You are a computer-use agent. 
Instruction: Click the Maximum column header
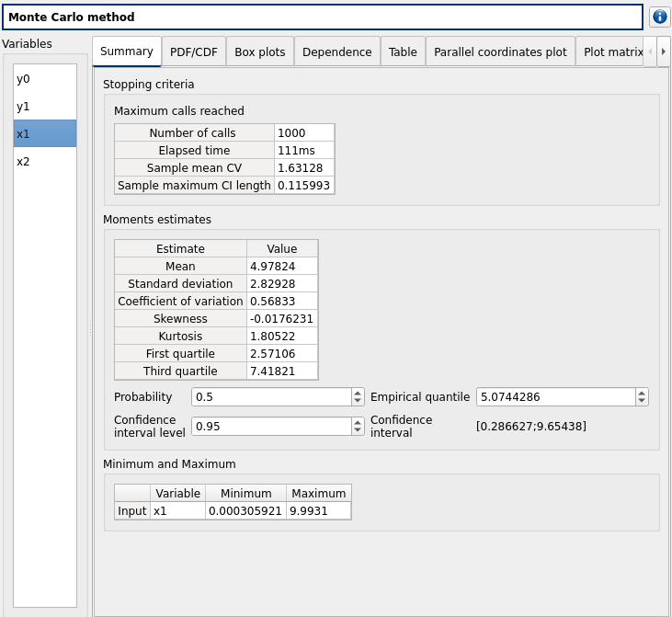click(x=318, y=494)
